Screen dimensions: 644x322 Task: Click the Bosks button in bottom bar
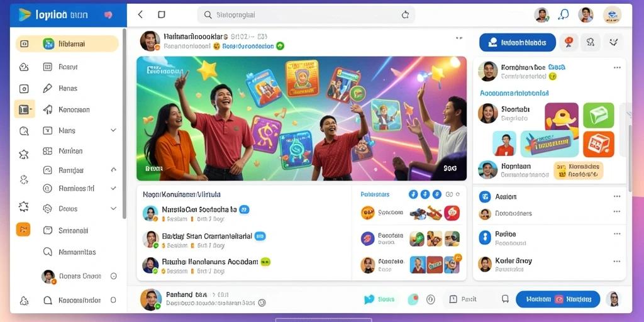pyautogui.click(x=379, y=299)
